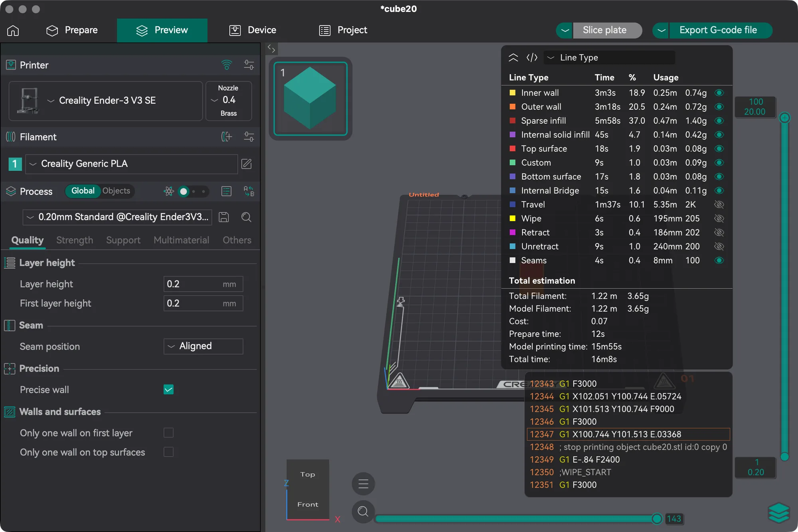Uncheck Precise wall checkbox
This screenshot has height=532, width=798.
coord(169,390)
